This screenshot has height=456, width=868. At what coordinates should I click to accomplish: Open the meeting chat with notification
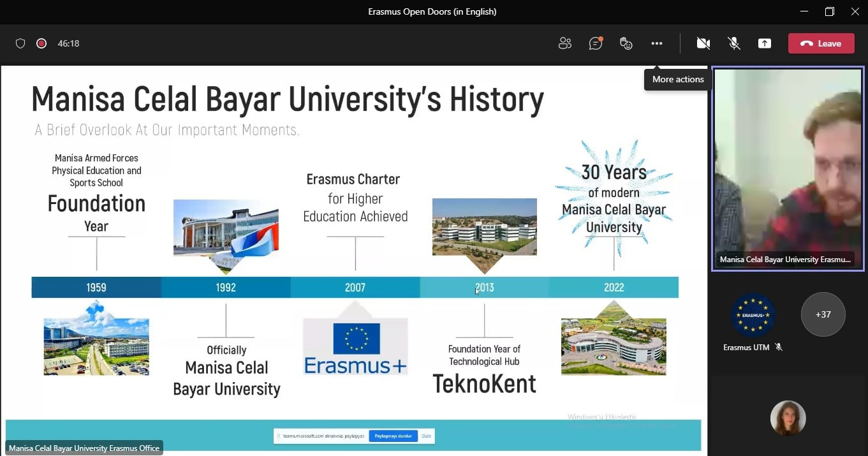coord(596,43)
